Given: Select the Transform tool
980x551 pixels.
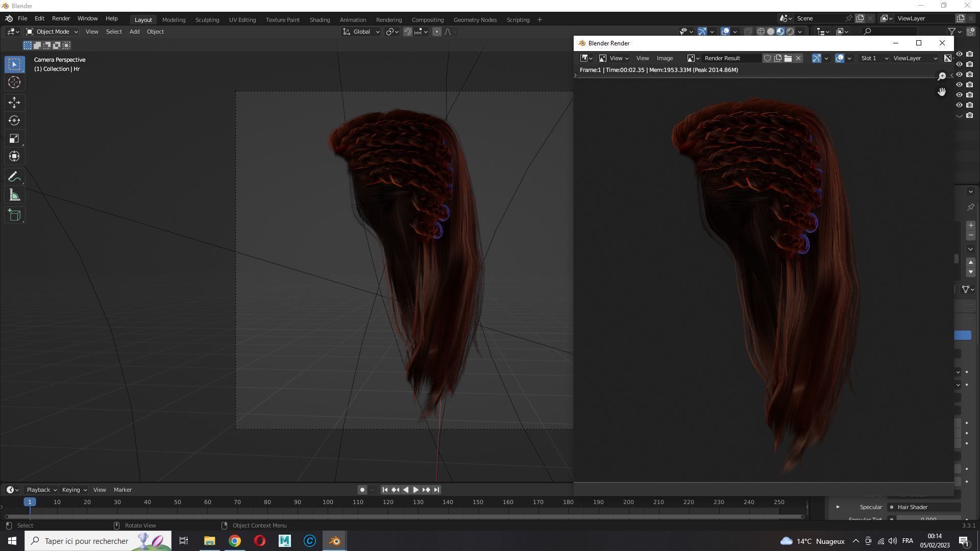Looking at the screenshot, I should point(14,156).
